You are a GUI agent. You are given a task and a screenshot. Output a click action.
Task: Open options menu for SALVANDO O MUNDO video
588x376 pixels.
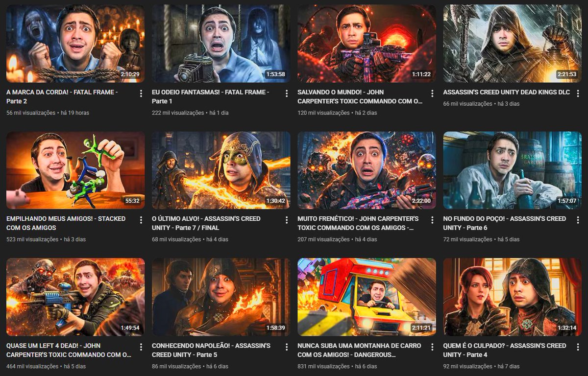(432, 94)
